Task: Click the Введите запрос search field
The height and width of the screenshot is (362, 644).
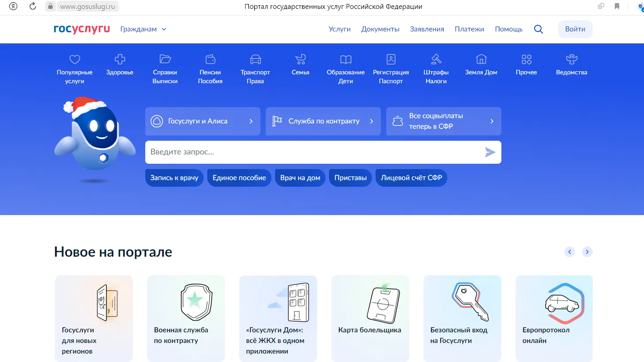Action: [x=314, y=152]
